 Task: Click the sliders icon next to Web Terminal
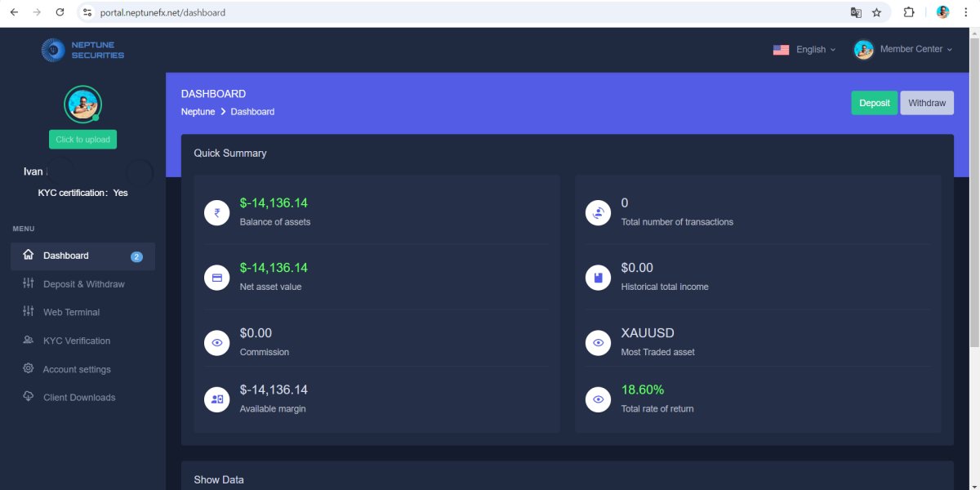click(29, 311)
